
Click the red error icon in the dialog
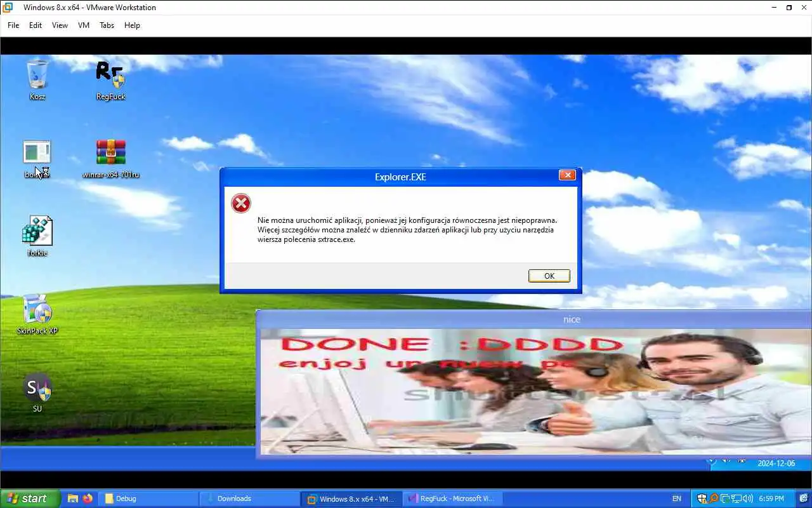pyautogui.click(x=241, y=203)
